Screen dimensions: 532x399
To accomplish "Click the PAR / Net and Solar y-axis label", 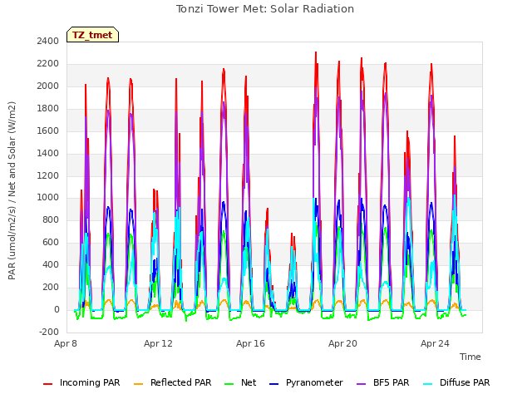I will coord(12,190).
